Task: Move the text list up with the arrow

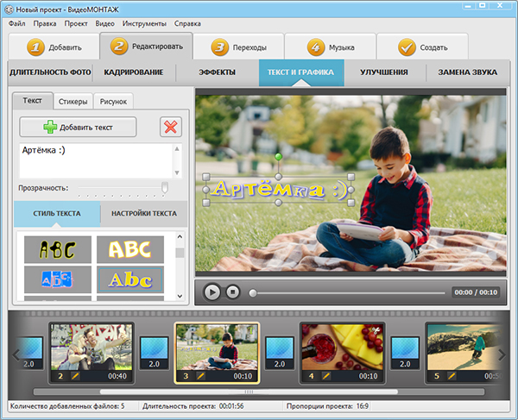Action: click(177, 149)
